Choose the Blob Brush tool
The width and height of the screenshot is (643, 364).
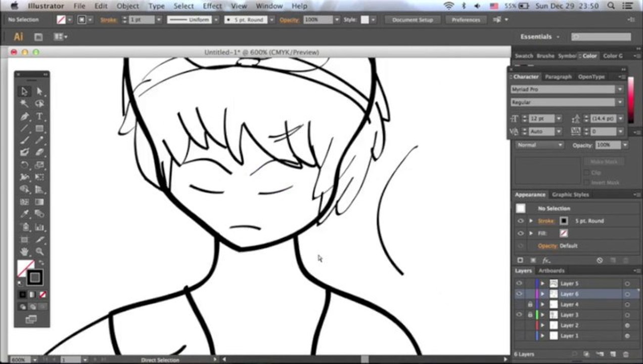24,152
